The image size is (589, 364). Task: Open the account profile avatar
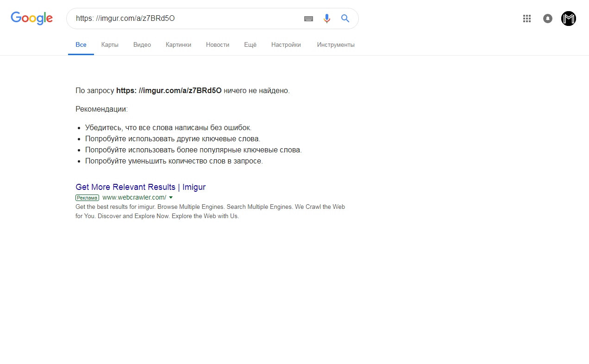click(569, 19)
